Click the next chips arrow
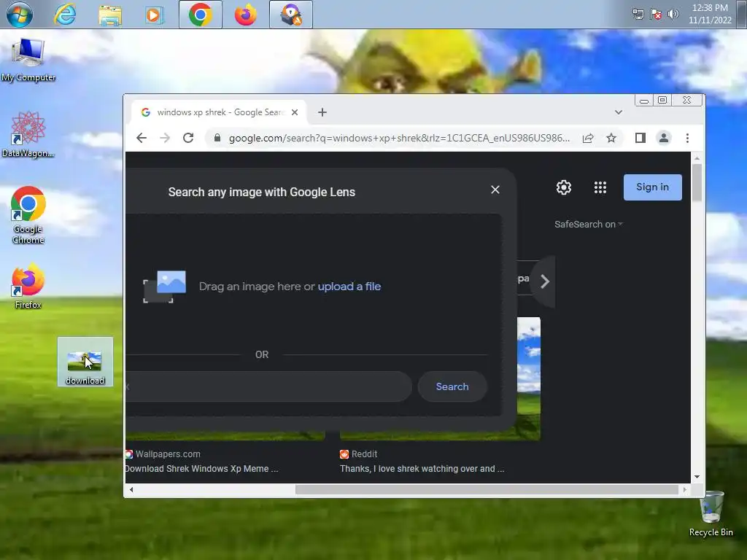Screen dimensions: 747x560 click(x=544, y=281)
